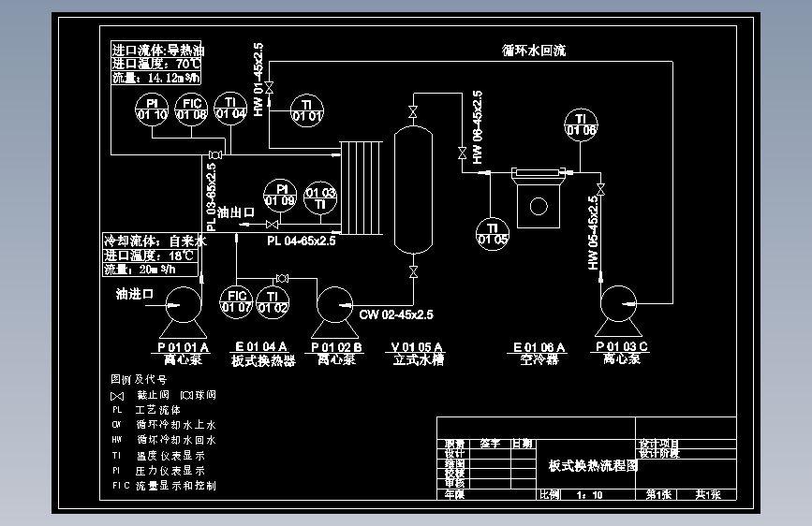The image size is (812, 526).
Task: Select the 设计项目 title block cell
Action: tap(658, 444)
